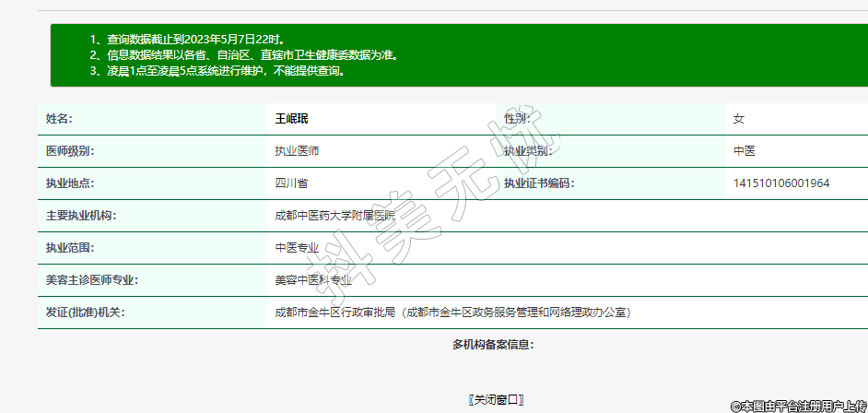Click the 医师级别 label

click(70, 151)
